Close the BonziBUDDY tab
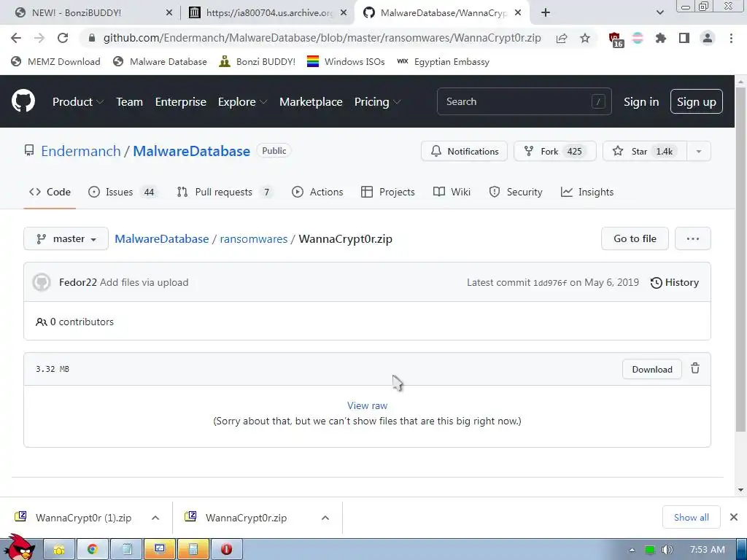This screenshot has height=560, width=747. coord(169,13)
